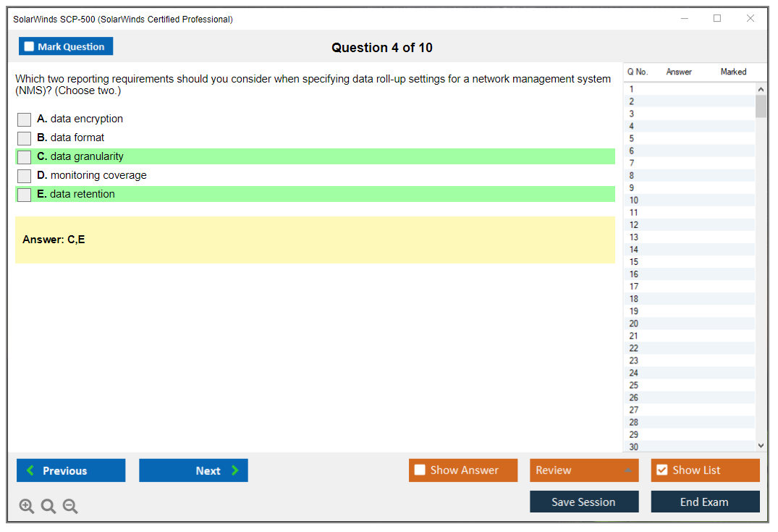
Task: Click the zoom in magnifier icon
Action: [x=26, y=507]
